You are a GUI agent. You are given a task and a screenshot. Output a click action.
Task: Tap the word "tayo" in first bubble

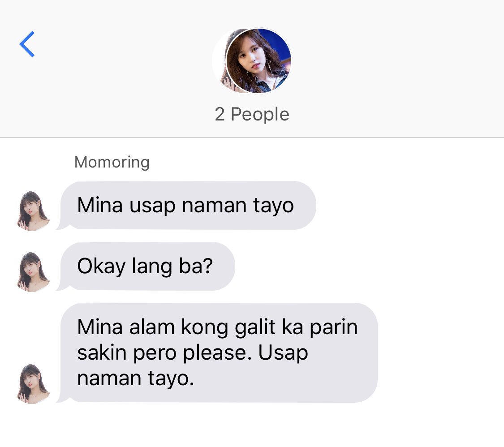(x=274, y=206)
